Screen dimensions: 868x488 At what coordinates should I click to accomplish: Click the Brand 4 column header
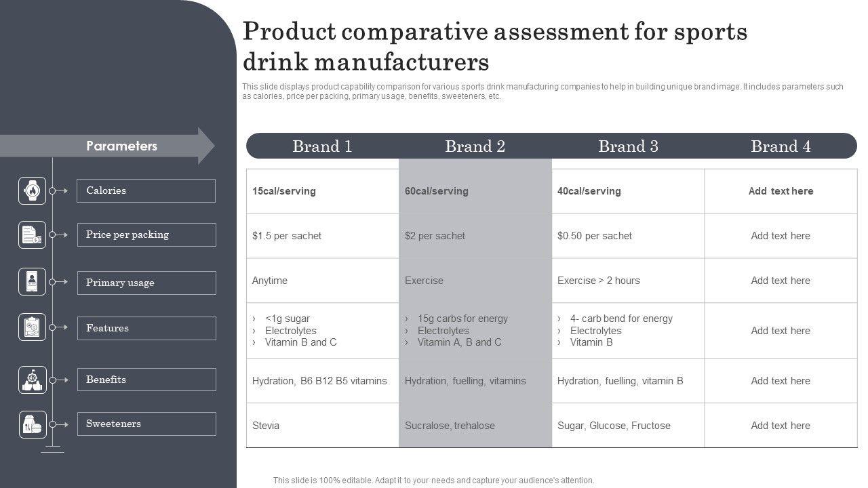781,146
